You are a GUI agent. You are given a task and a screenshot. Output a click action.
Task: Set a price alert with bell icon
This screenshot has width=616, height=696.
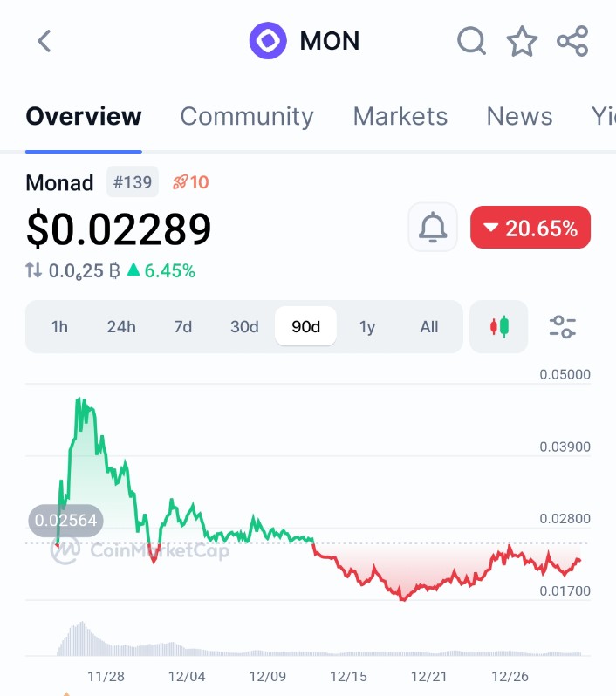coord(433,229)
